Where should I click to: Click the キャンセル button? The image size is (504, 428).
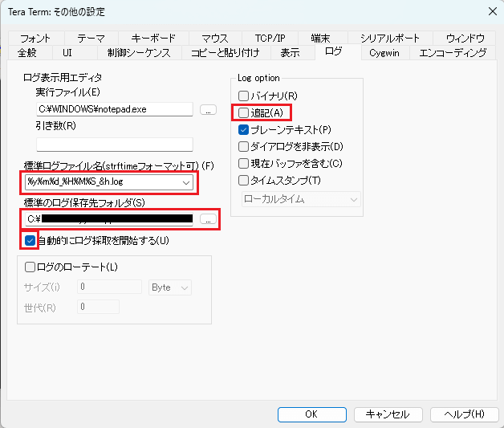(388, 414)
